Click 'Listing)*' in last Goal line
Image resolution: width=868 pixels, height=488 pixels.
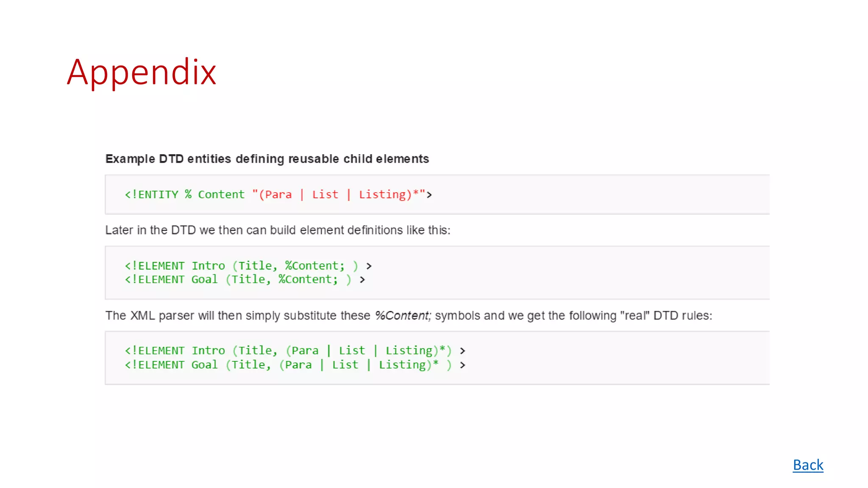tap(408, 365)
